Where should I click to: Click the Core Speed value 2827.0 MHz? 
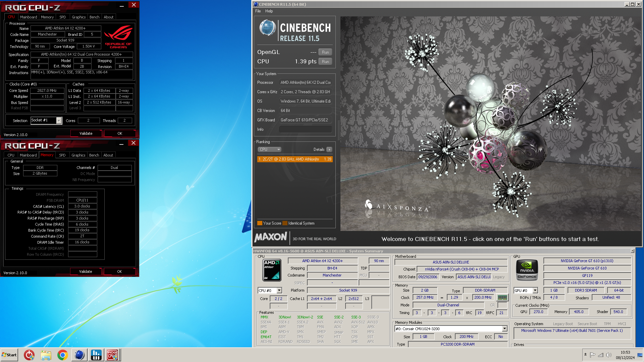(47, 90)
